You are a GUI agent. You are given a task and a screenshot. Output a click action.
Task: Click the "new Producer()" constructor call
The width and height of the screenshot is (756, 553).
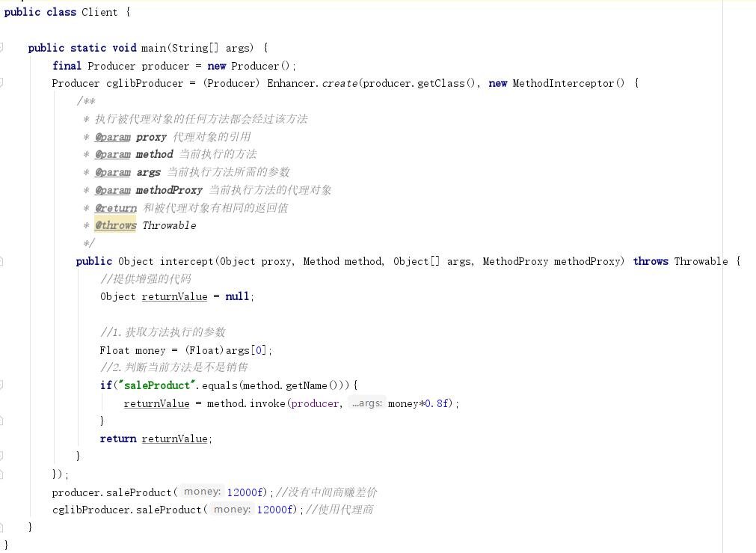click(248, 66)
